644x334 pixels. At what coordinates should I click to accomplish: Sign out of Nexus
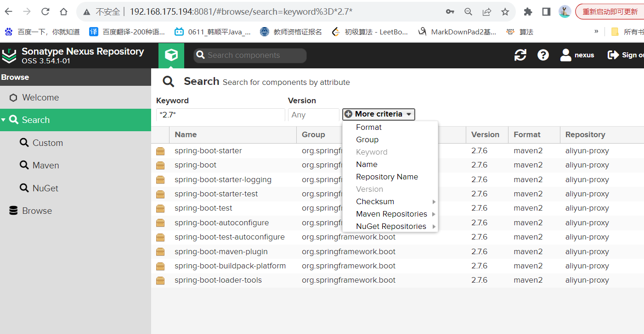[625, 55]
